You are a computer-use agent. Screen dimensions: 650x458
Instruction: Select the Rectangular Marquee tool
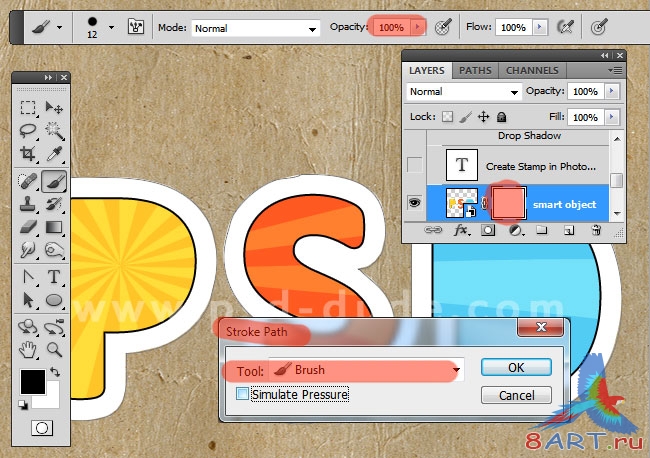28,108
